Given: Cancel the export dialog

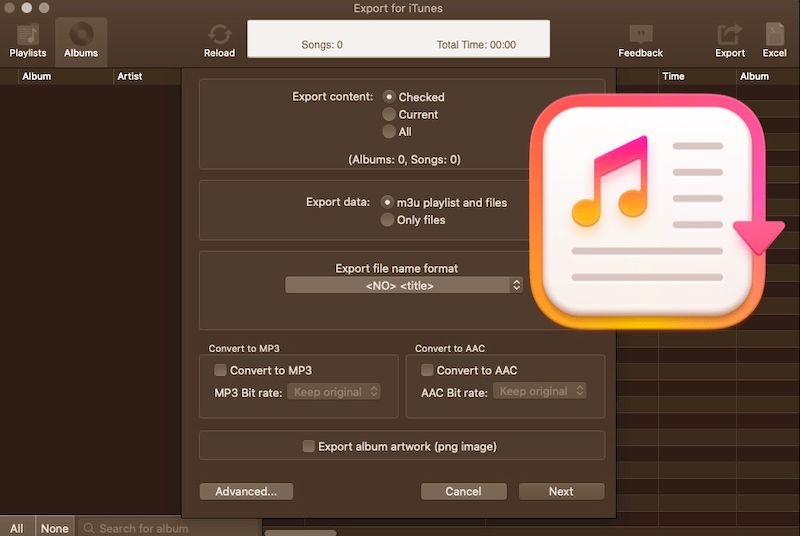Looking at the screenshot, I should (x=464, y=491).
